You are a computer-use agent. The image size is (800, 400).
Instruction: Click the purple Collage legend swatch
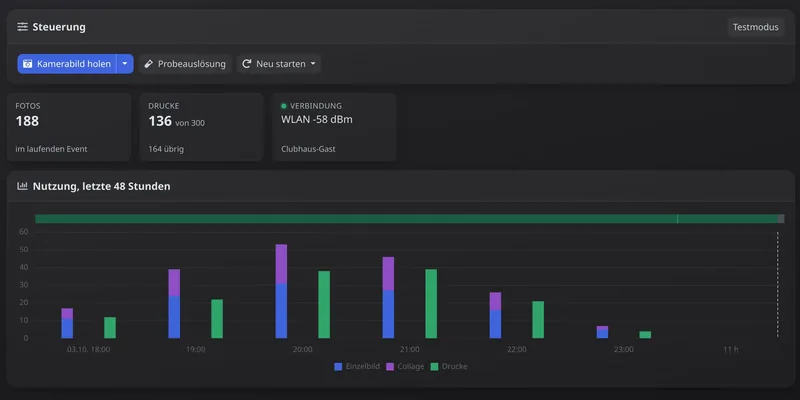pyautogui.click(x=390, y=366)
